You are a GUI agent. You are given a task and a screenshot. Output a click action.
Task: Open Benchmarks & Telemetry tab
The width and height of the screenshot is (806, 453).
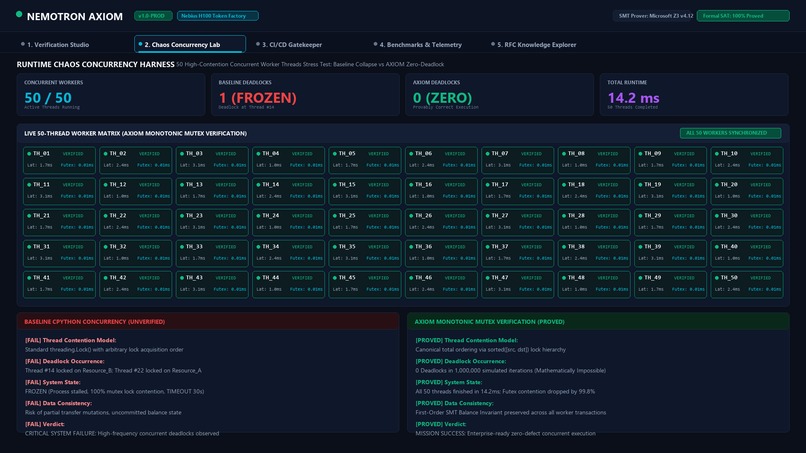(x=417, y=45)
